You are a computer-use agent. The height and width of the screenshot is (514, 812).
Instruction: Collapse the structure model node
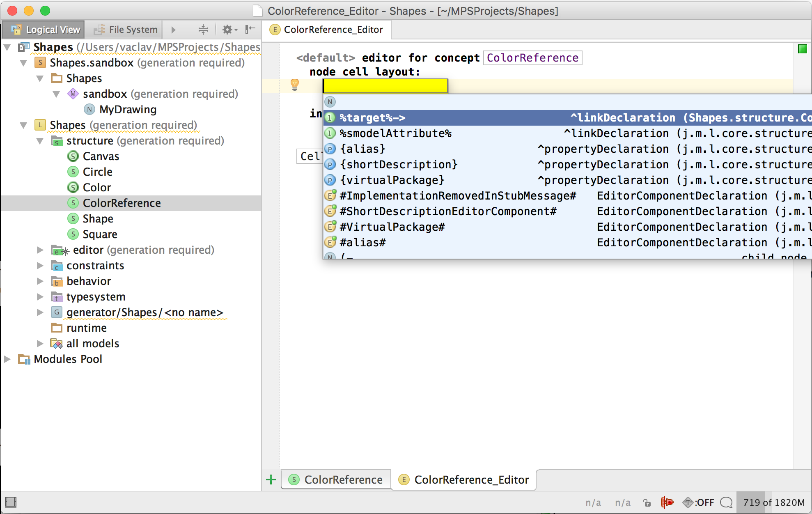40,141
